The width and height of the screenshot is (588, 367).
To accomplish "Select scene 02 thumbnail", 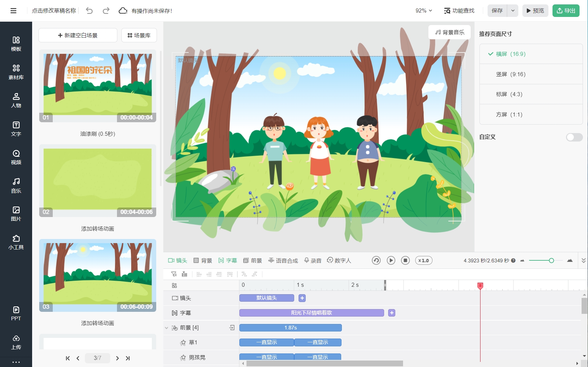I will coord(98,180).
